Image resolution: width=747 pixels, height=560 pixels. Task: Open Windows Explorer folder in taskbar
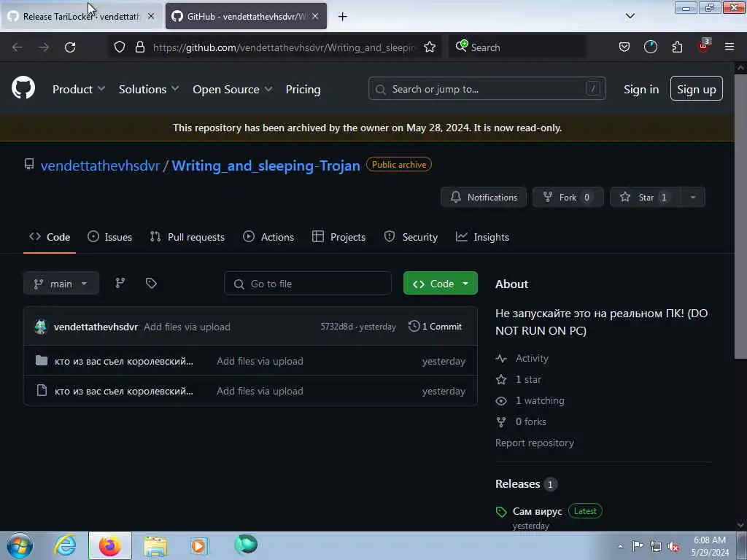coord(156,546)
